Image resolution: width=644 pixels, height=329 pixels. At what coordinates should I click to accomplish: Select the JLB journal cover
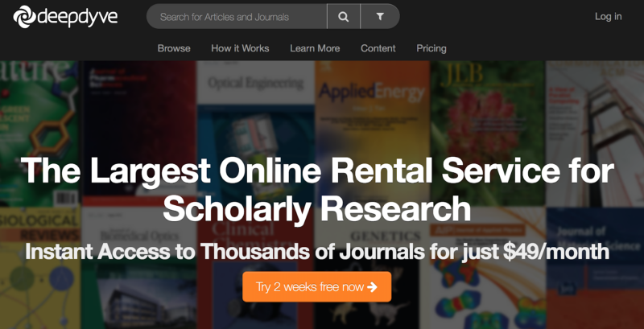[488, 134]
